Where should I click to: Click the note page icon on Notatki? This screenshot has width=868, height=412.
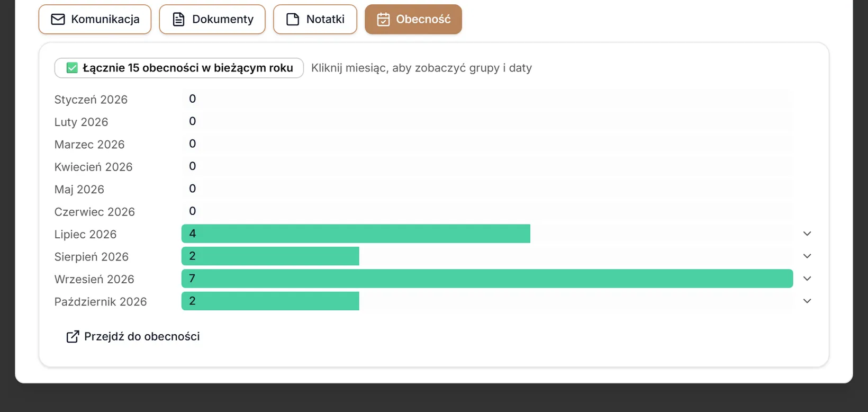coord(293,20)
